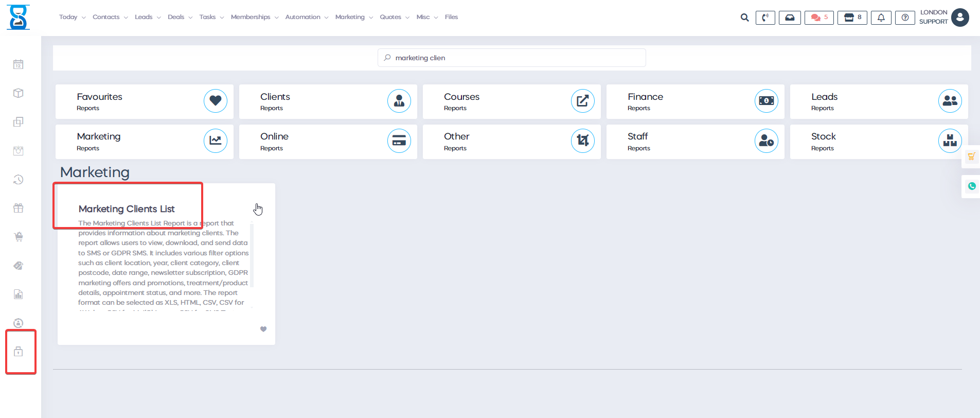
Task: Open the Automation dropdown in navbar
Action: coord(307,17)
